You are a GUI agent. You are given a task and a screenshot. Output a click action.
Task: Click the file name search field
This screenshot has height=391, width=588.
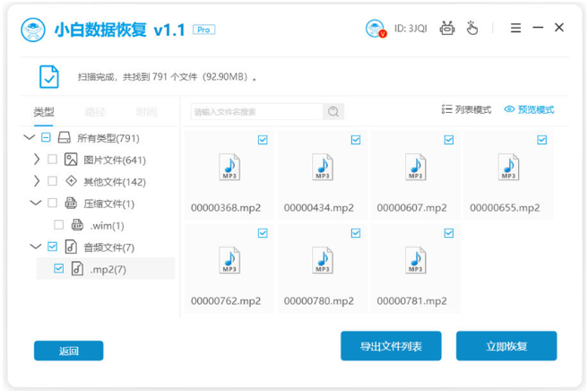coord(255,112)
